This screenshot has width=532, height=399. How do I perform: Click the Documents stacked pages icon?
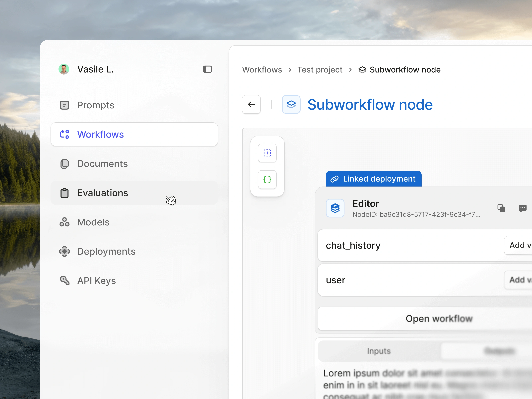click(x=65, y=164)
